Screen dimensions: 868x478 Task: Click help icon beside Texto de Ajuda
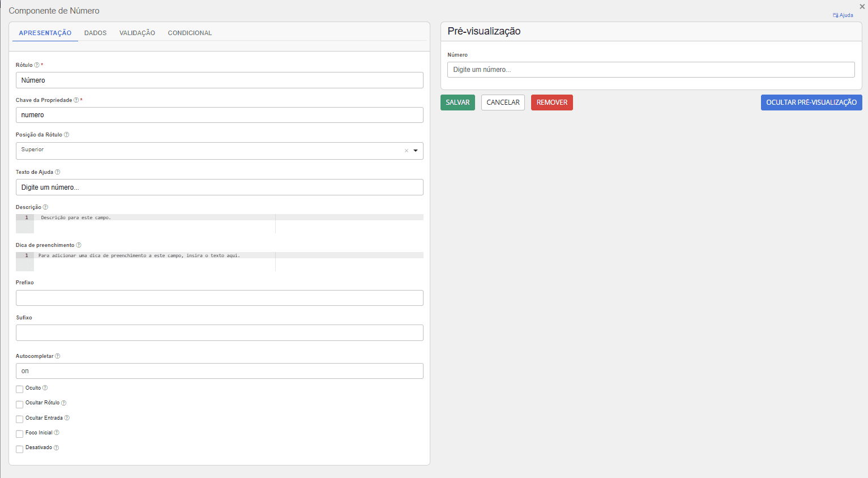pos(57,172)
